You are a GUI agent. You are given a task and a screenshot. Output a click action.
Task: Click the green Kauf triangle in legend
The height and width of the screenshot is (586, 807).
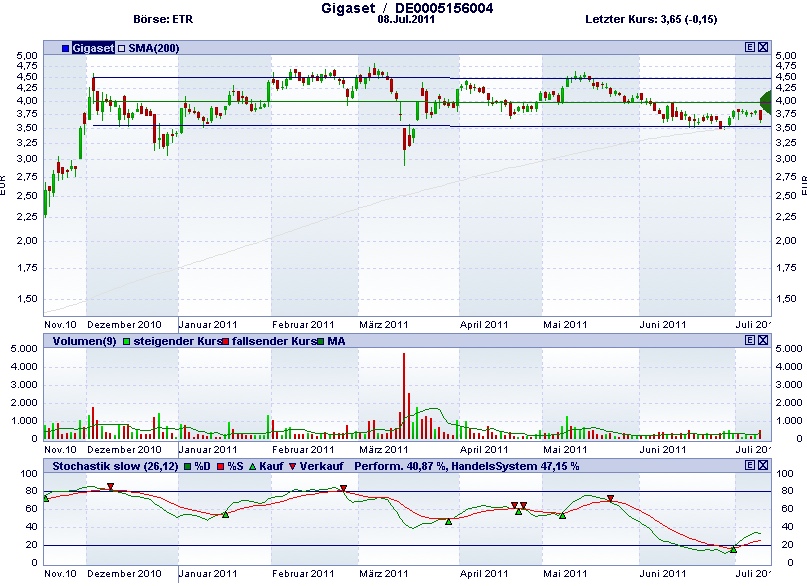point(252,467)
